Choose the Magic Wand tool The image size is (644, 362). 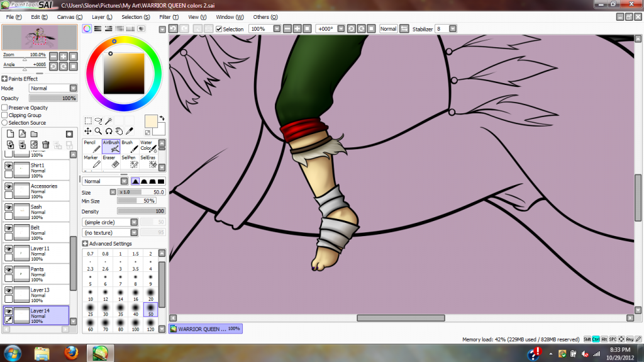[x=109, y=120]
